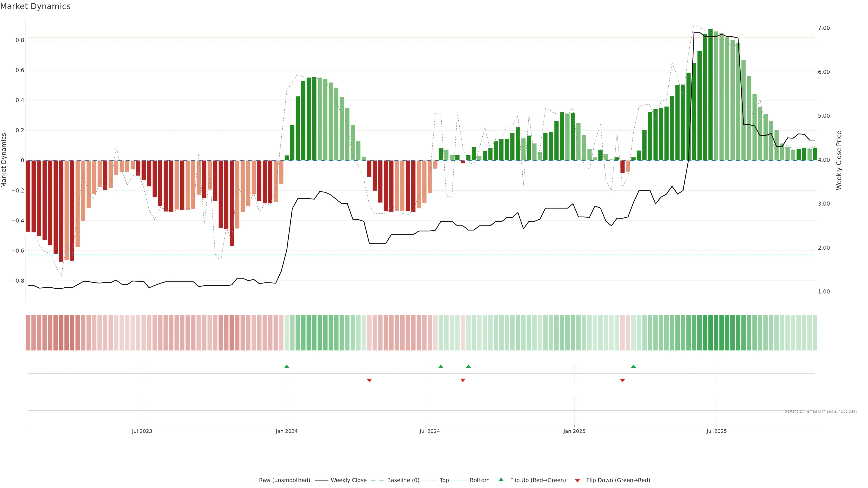Click the last green flip-up triangle in 2025
Image resolution: width=868 pixels, height=488 pixels.
pos(633,366)
